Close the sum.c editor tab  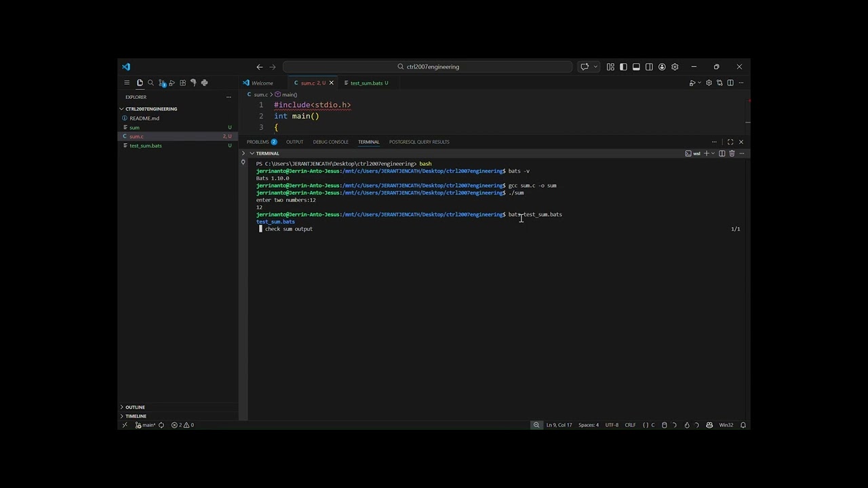[331, 83]
